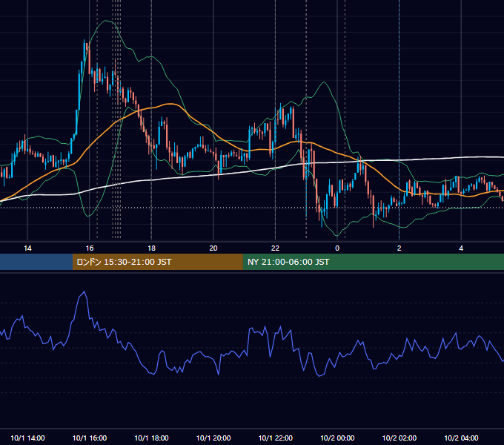Click the NY 21:00-06:00 JST session bar
The width and height of the screenshot is (504, 445).
tap(373, 262)
